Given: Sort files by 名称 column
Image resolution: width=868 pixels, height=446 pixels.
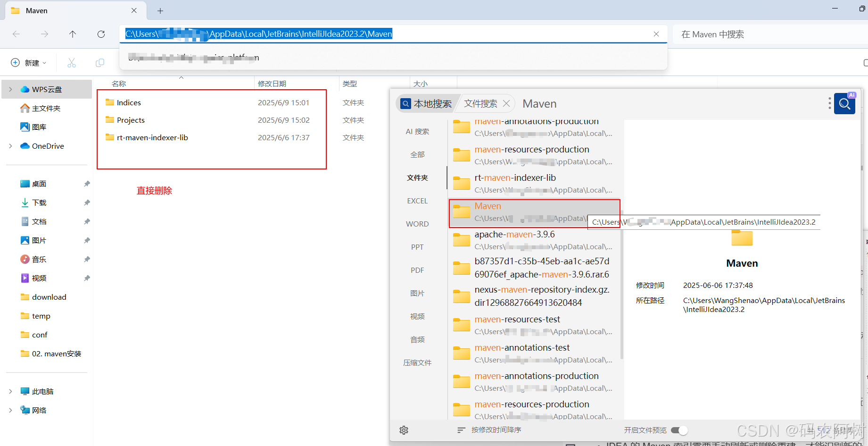Looking at the screenshot, I should (119, 84).
